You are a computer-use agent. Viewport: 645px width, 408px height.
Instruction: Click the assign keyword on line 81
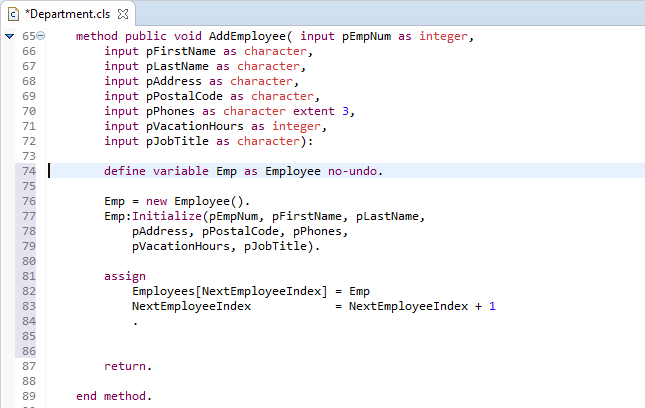click(x=125, y=276)
